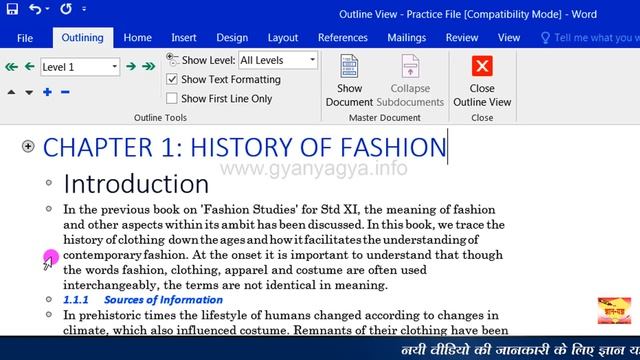Save the document with the floppy icon
The width and height of the screenshot is (640, 360).
click(x=12, y=9)
